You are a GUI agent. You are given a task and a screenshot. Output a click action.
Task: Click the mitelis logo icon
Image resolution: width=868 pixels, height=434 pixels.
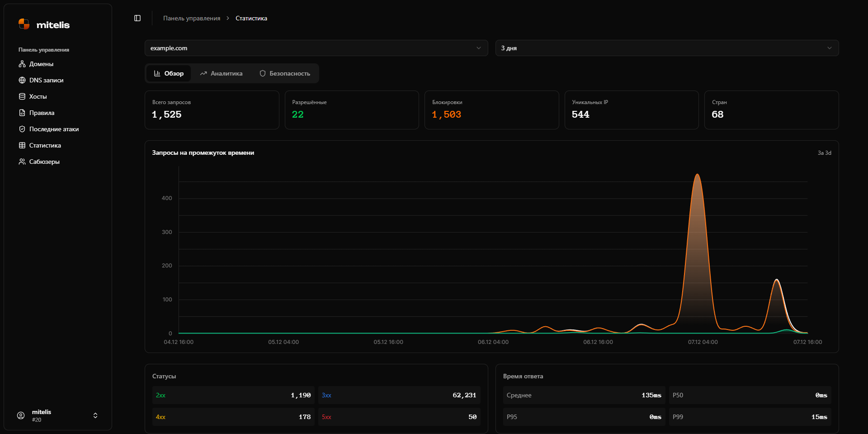[24, 24]
